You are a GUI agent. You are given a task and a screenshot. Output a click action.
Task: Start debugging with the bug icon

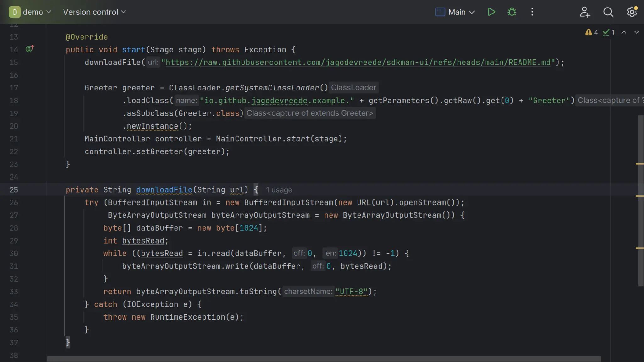512,12
